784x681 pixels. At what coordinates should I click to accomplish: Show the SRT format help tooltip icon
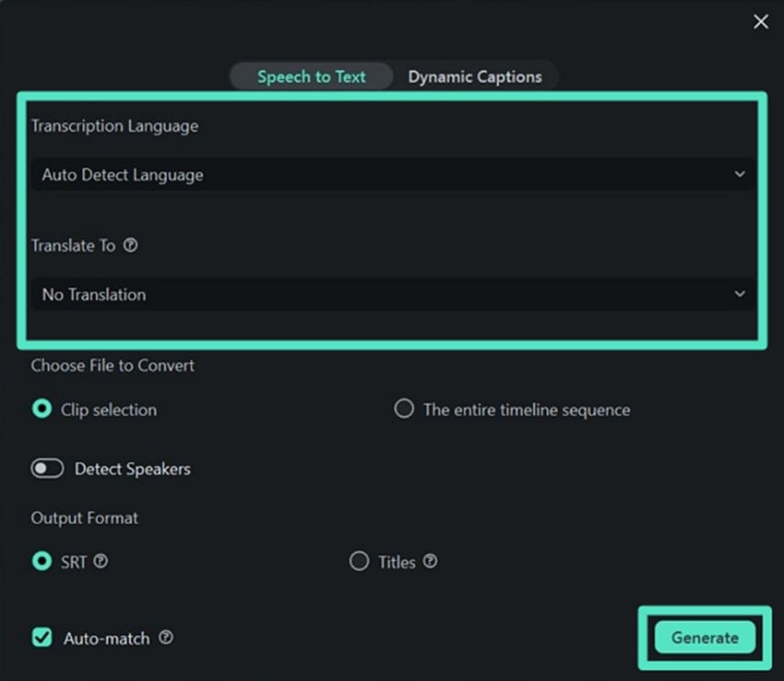pos(100,561)
